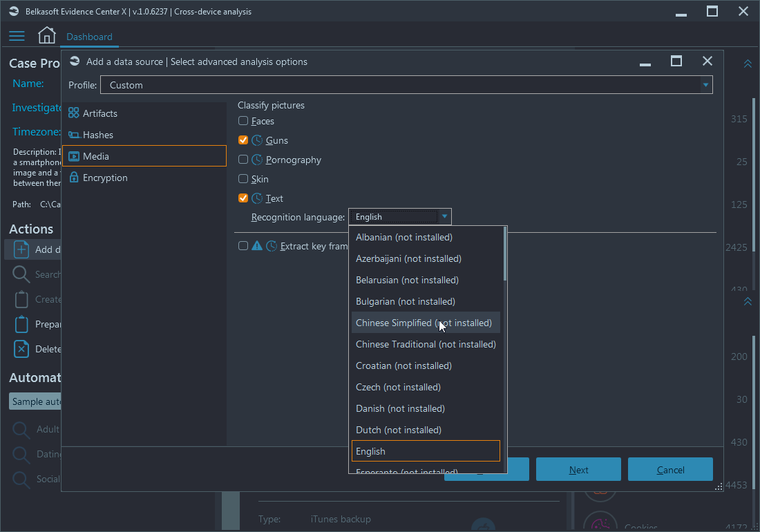Switch to the Dashboard tab
Image resolution: width=760 pixels, height=532 pixels.
pos(89,37)
